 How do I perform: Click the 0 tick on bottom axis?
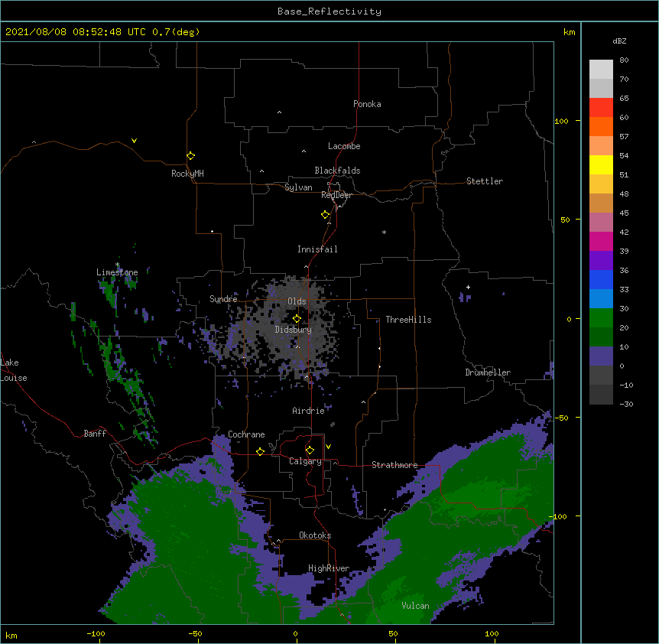(x=295, y=634)
